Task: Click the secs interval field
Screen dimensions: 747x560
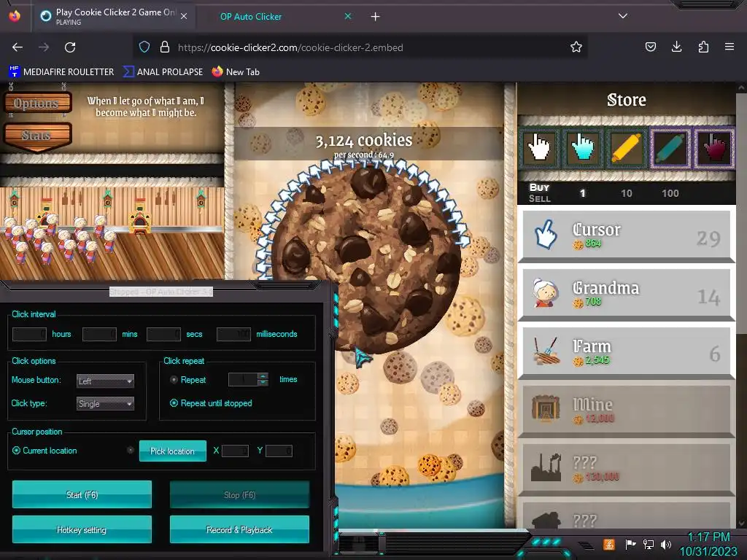Action: point(163,334)
